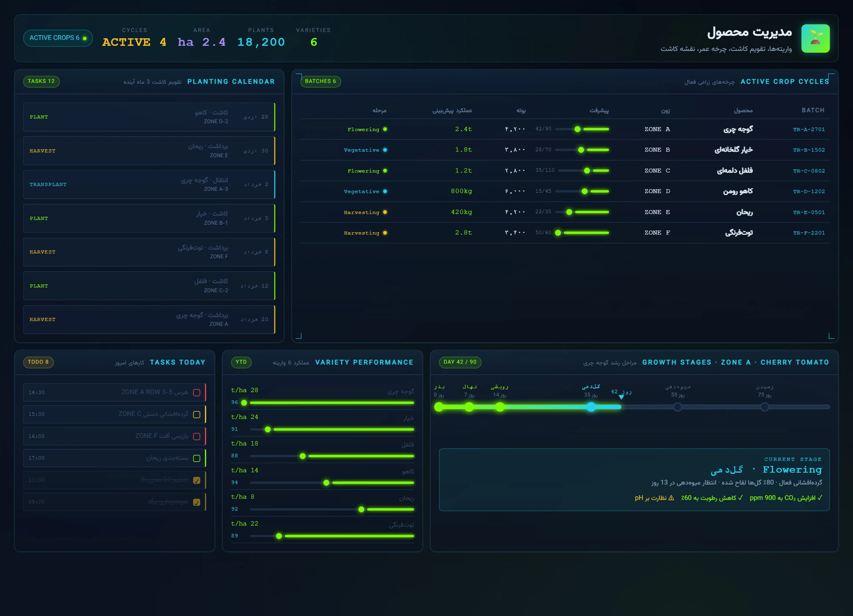Open the HARVEST basil ZONE E calendar entry

coord(149,151)
